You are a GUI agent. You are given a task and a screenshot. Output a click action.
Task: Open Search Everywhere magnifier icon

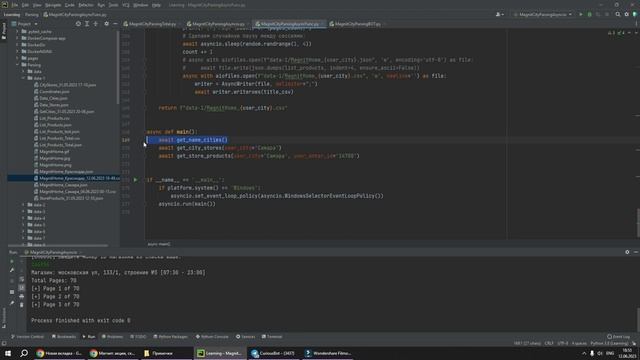point(618,14)
